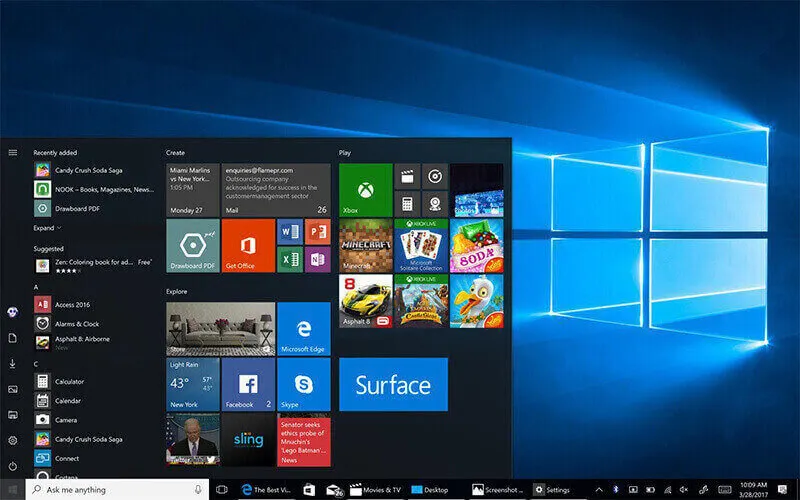The width and height of the screenshot is (800, 500).
Task: Open the Excel small tile
Action: (290, 259)
